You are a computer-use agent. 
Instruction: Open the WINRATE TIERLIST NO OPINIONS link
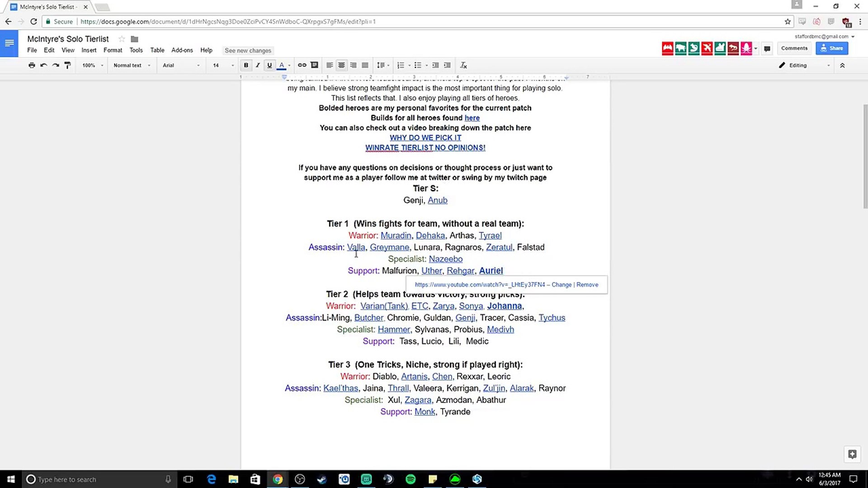tap(425, 148)
